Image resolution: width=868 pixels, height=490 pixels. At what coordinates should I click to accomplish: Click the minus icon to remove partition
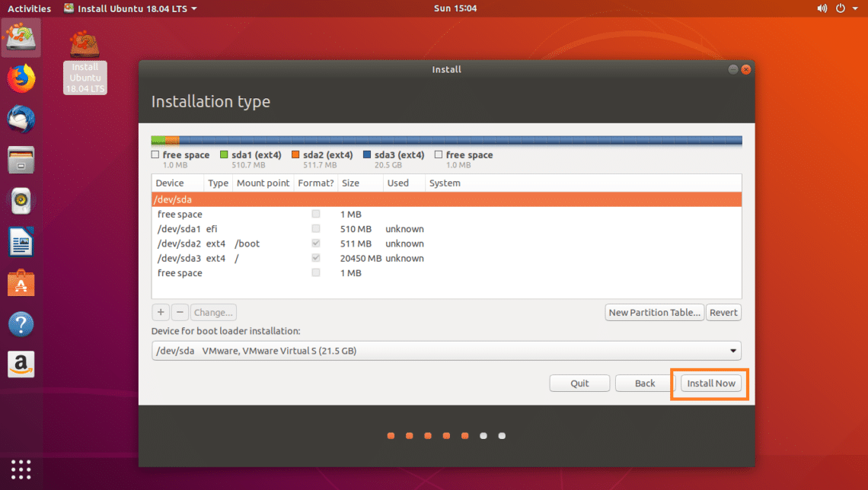(180, 312)
